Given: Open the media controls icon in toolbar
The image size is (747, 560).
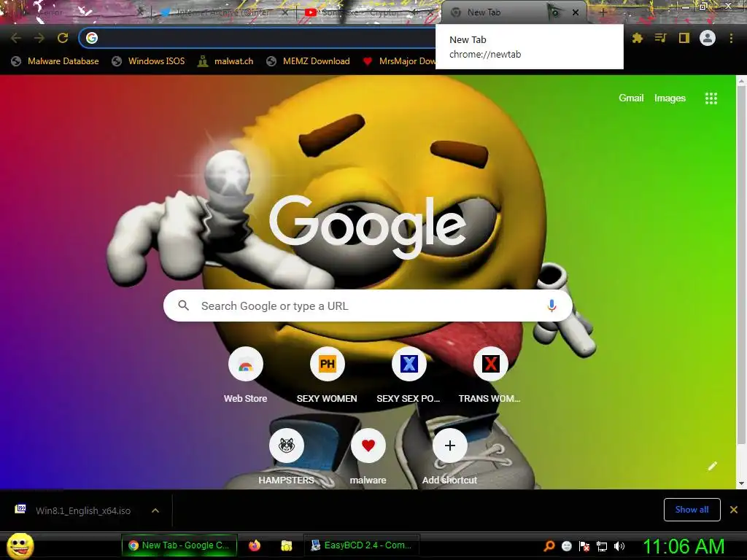Looking at the screenshot, I should pyautogui.click(x=660, y=38).
